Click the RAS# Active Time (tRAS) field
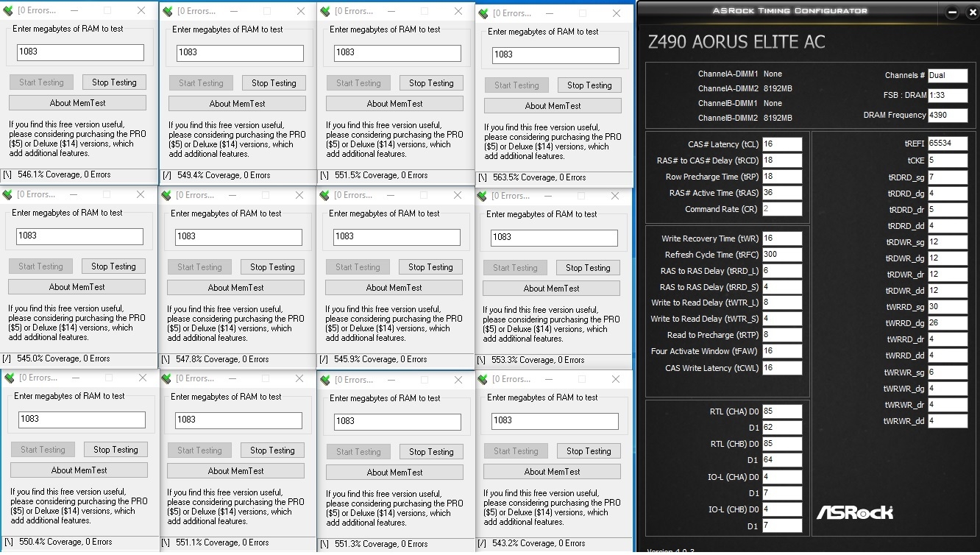The image size is (980, 555). click(782, 193)
